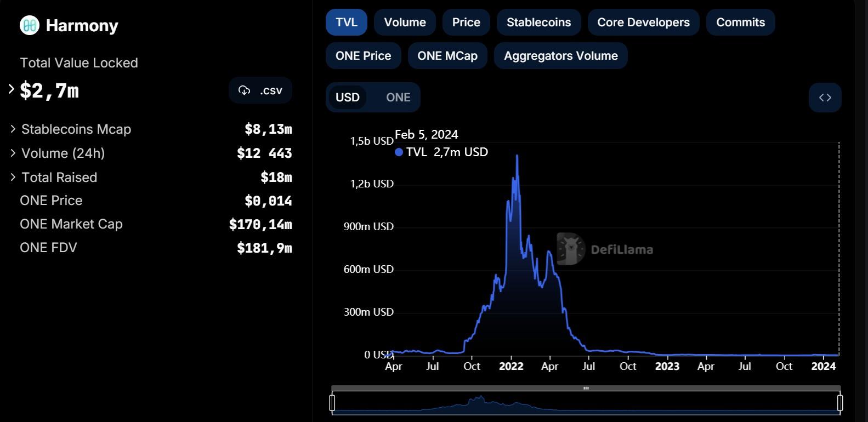Click the $170,14m market cap value
This screenshot has height=422, width=868.
pyautogui.click(x=260, y=225)
